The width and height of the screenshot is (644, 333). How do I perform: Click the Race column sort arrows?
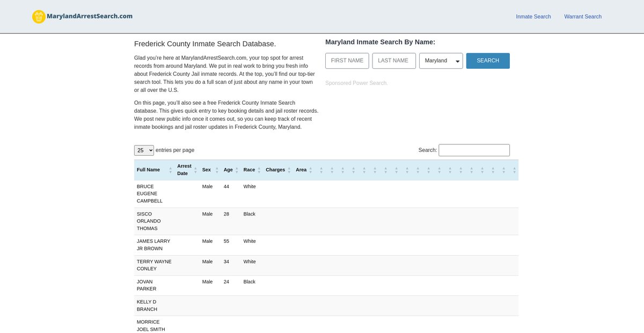coord(259,170)
